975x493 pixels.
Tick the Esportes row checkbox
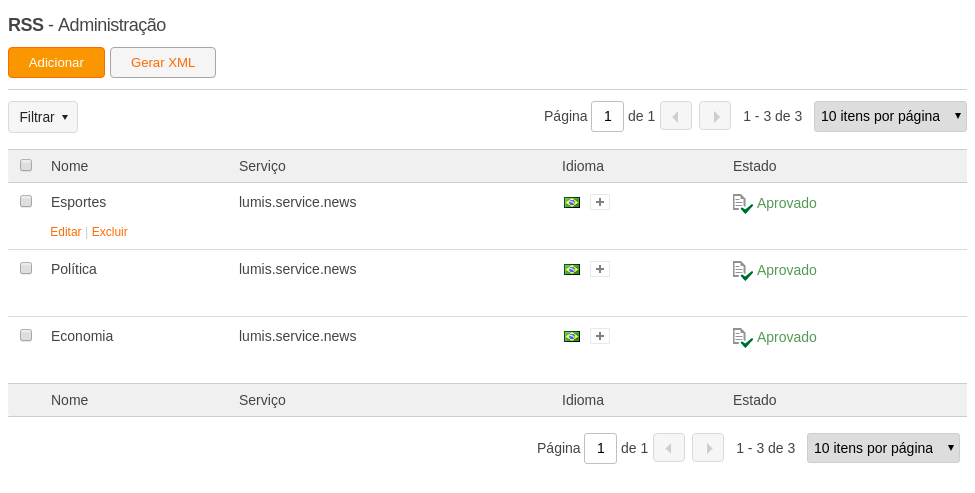25,201
